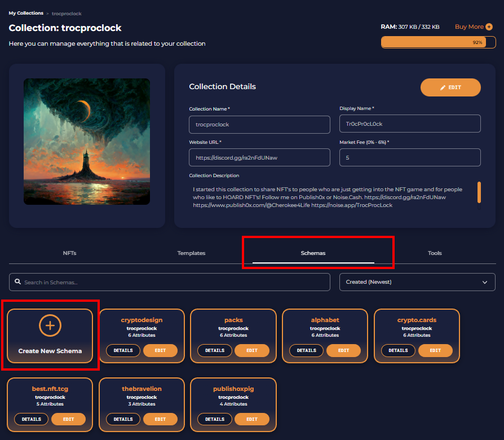Click the Buy More plus icon
The height and width of the screenshot is (440, 504).
coord(489,27)
